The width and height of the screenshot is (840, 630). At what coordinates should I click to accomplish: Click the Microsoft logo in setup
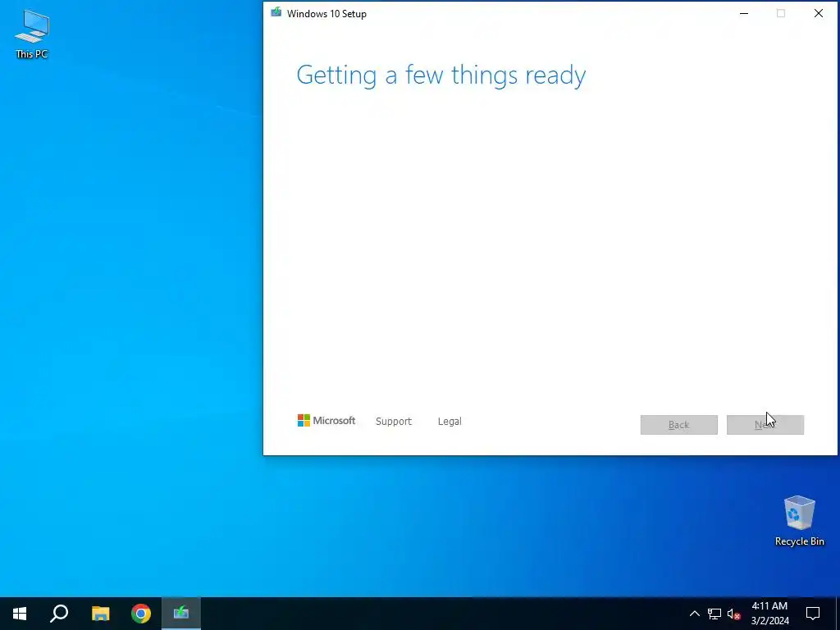[x=326, y=421]
